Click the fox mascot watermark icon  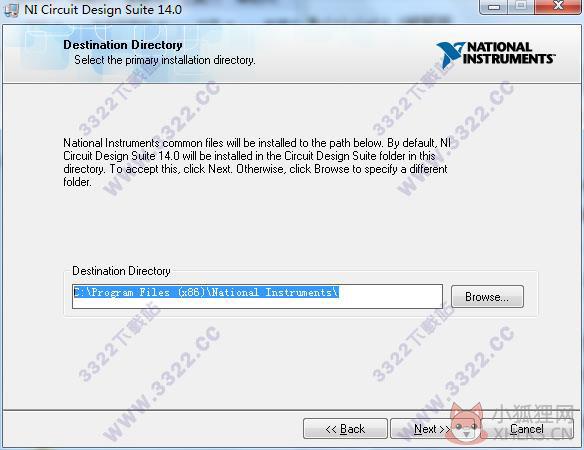tap(466, 424)
